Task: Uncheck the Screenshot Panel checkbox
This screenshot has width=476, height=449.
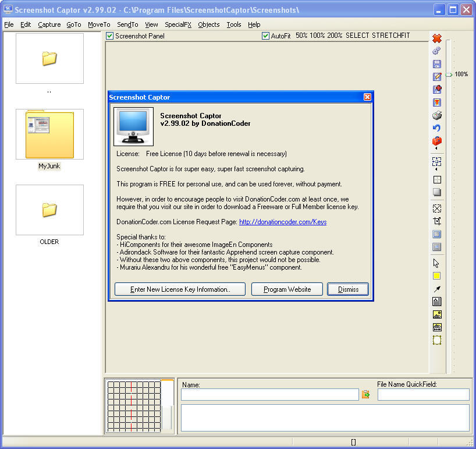Action: [110, 36]
